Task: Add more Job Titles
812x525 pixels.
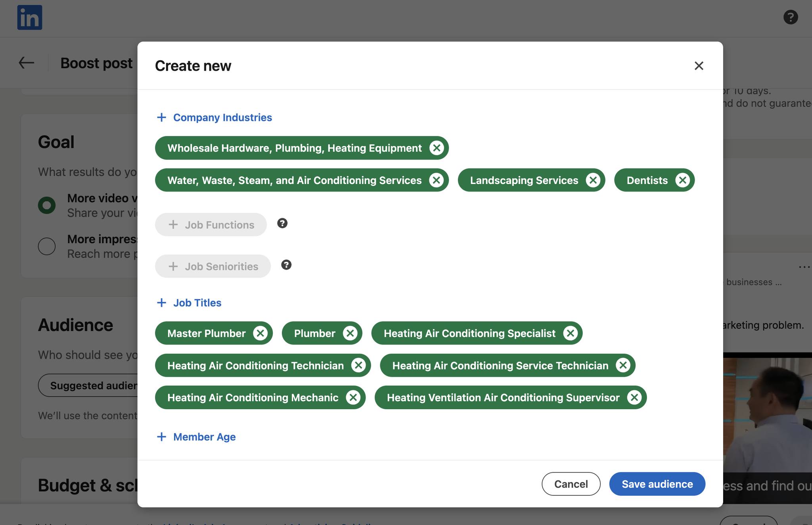Action: (x=189, y=303)
